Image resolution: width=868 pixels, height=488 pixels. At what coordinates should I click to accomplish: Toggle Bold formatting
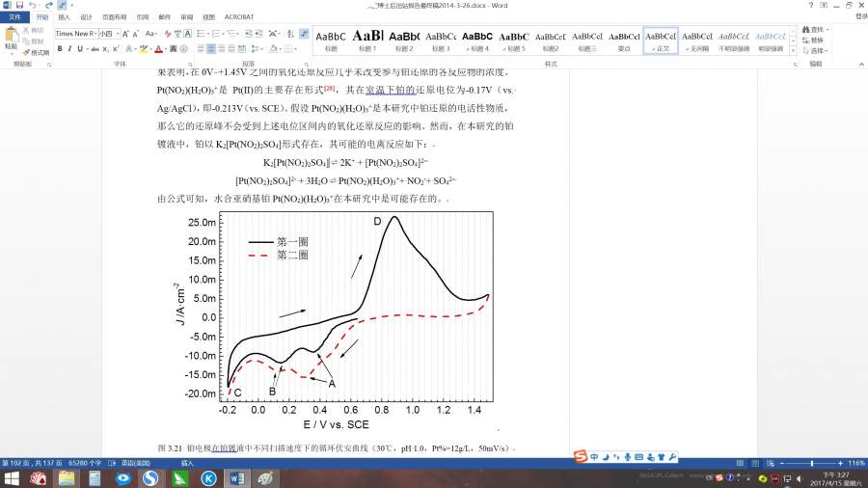pos(60,49)
